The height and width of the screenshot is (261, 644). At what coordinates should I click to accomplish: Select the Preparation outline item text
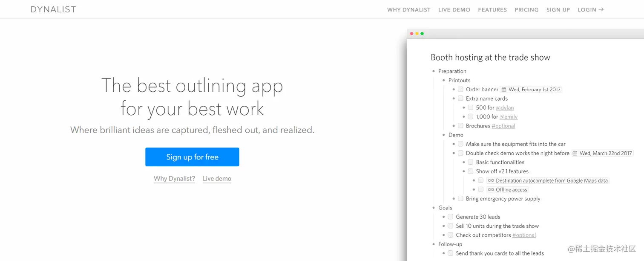click(452, 71)
